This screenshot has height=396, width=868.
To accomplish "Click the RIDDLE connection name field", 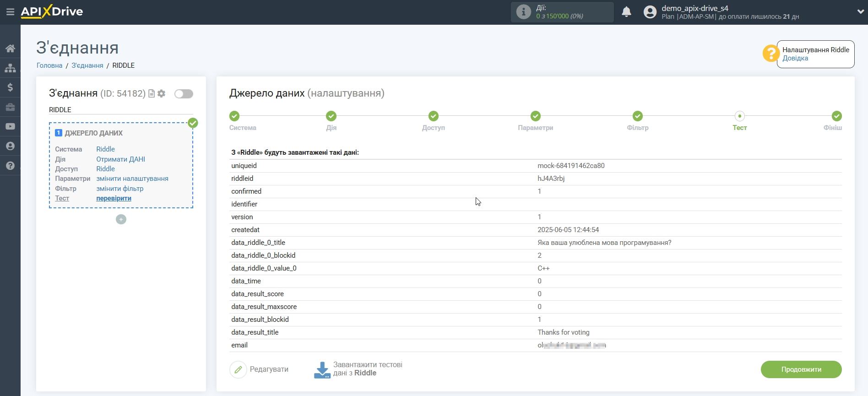I will [121, 110].
